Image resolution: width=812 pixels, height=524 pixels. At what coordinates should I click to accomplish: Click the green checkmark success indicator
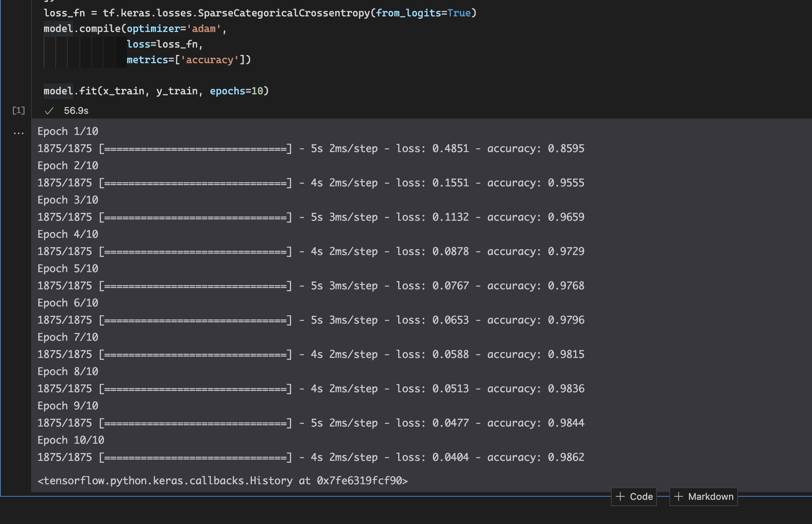[x=49, y=111]
